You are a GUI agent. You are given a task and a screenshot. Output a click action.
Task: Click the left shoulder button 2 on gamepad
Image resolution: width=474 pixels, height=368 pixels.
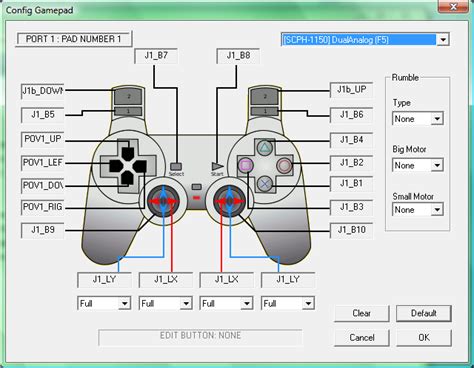pos(128,96)
